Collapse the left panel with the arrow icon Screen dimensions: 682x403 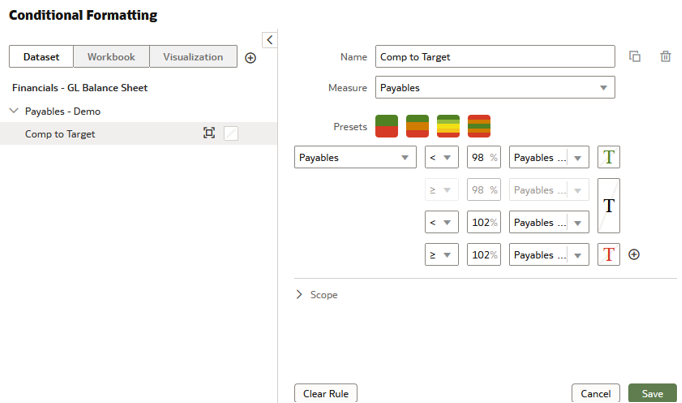tap(269, 39)
